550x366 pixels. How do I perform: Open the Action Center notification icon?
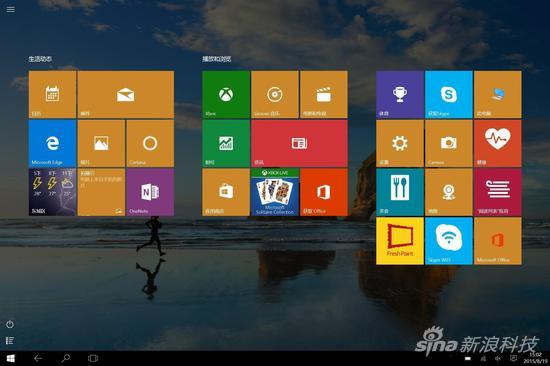point(513,359)
